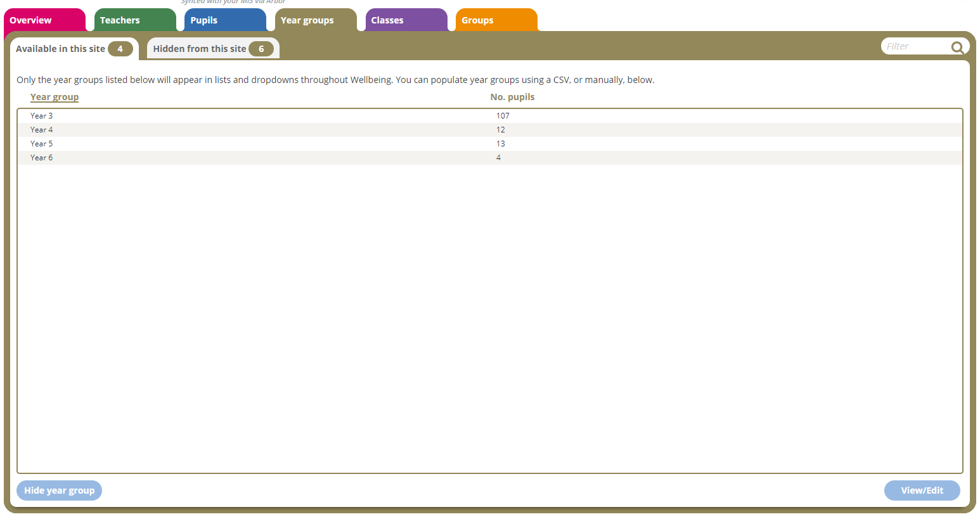This screenshot has width=980, height=519.
Task: Click the count badge showing 4 available groups
Action: pyautogui.click(x=120, y=48)
